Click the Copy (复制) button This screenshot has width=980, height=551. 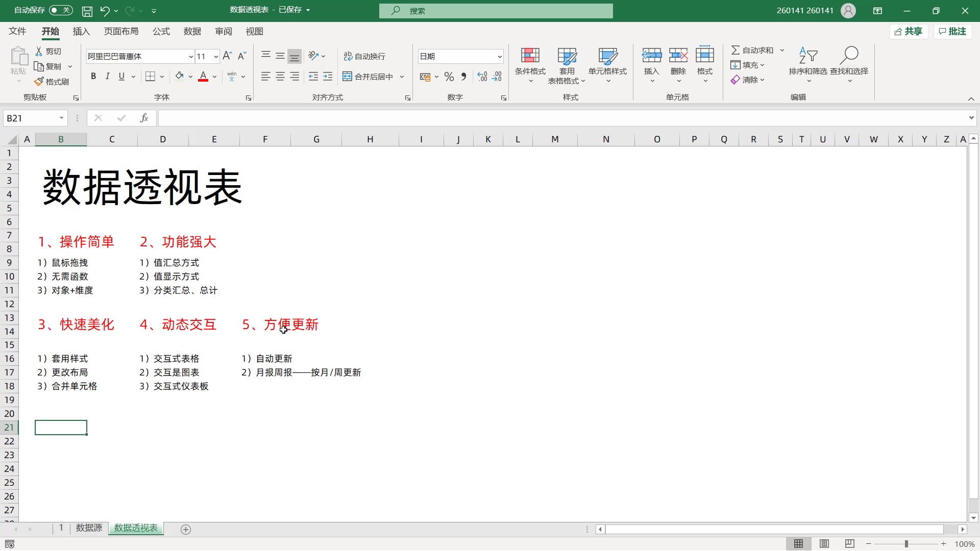(x=48, y=66)
